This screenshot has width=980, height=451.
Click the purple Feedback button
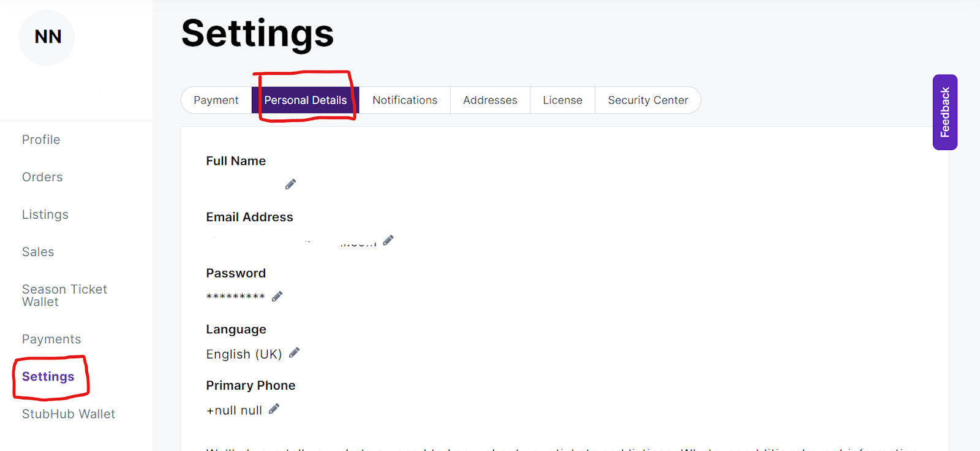(x=944, y=112)
